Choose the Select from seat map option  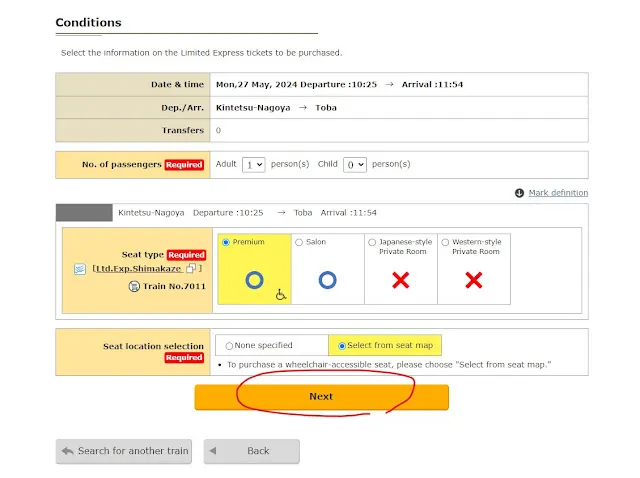pos(342,346)
